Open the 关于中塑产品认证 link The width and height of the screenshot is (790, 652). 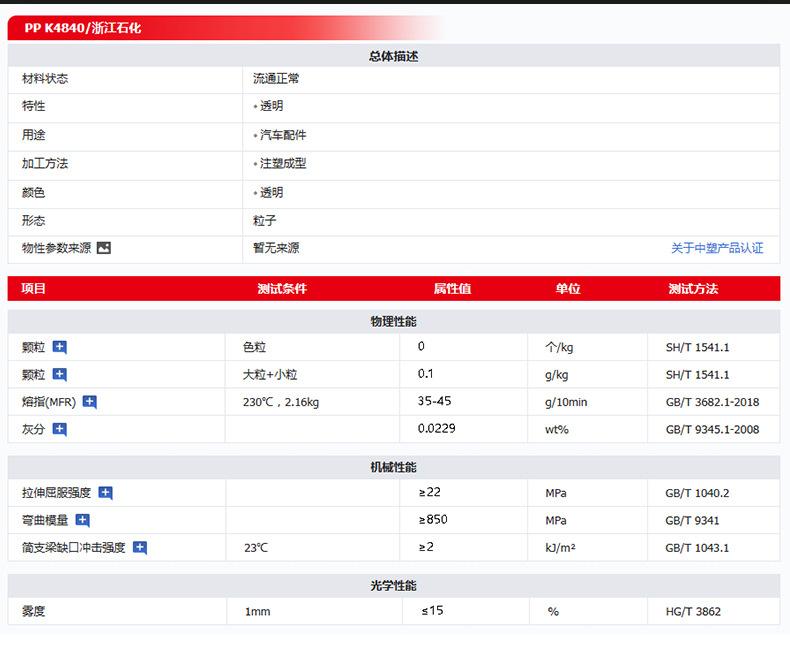[716, 248]
